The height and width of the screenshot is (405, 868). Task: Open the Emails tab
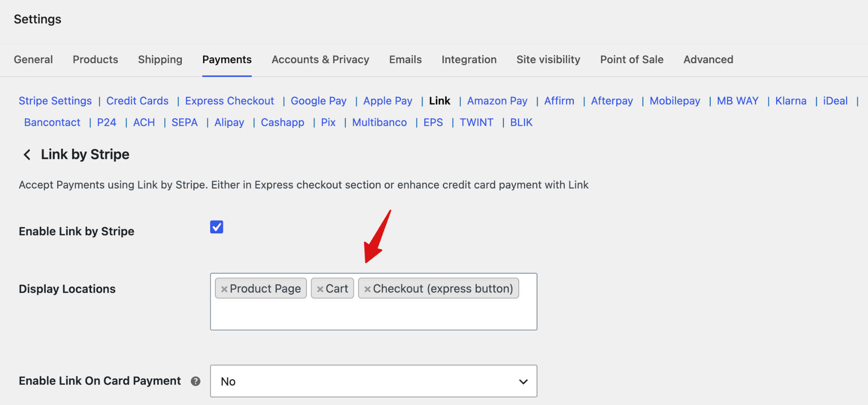click(406, 60)
